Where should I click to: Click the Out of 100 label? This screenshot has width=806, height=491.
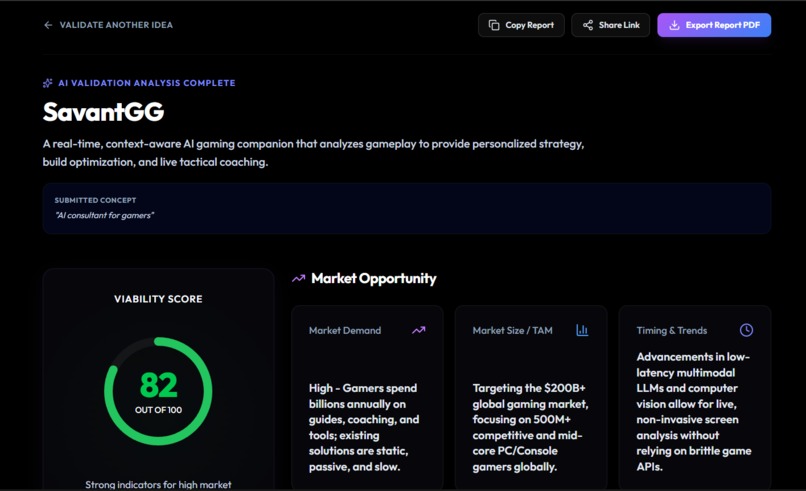point(158,410)
